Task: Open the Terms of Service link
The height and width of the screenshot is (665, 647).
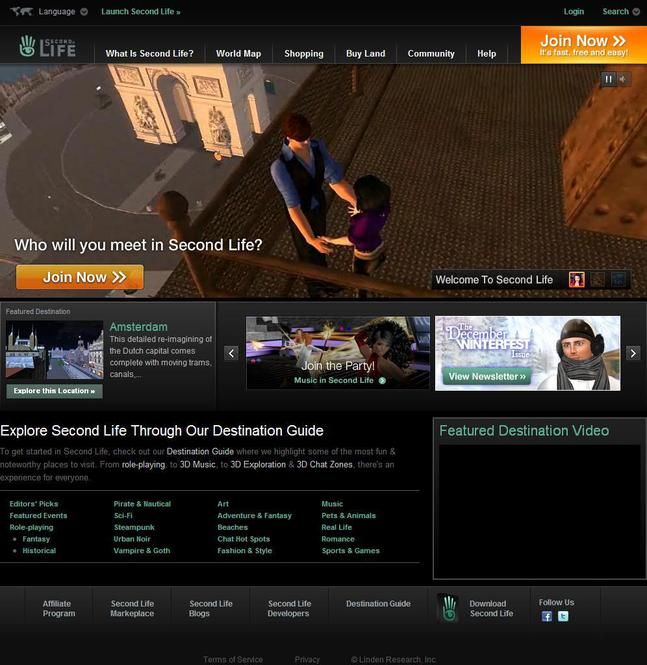Action: tap(233, 659)
